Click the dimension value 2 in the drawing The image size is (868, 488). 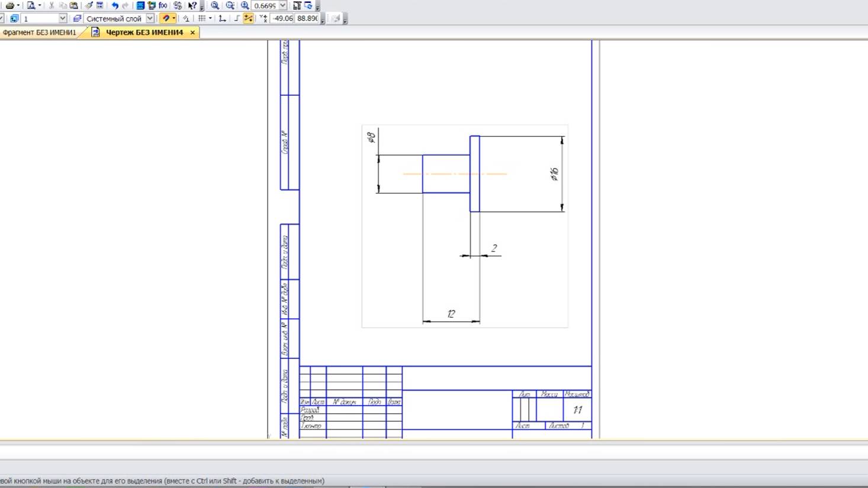click(x=494, y=248)
